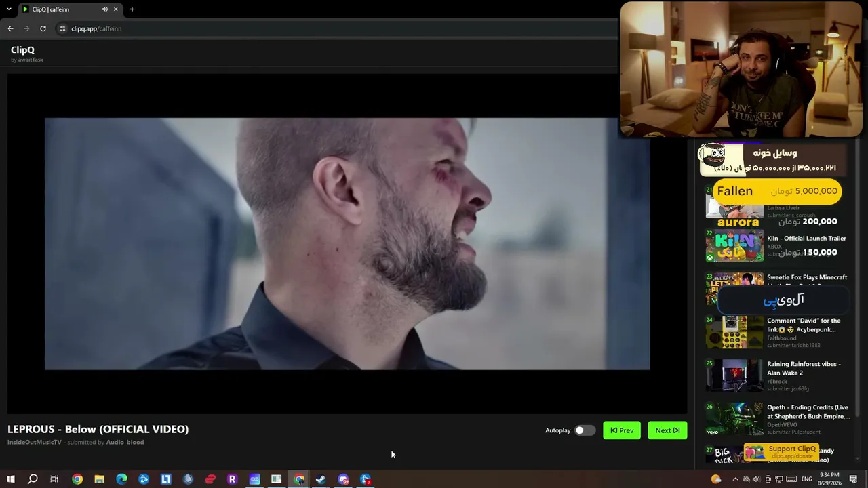
Task: Open the ClipQ home logo link
Action: (22, 49)
